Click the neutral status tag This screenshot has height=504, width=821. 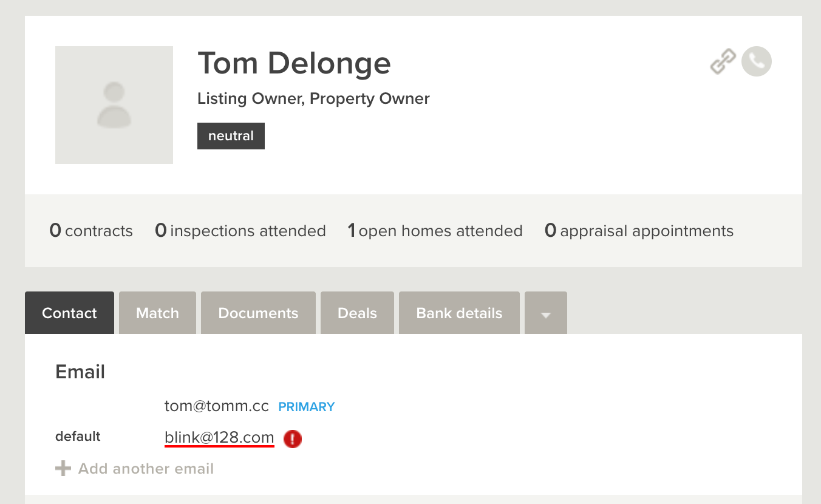[231, 136]
